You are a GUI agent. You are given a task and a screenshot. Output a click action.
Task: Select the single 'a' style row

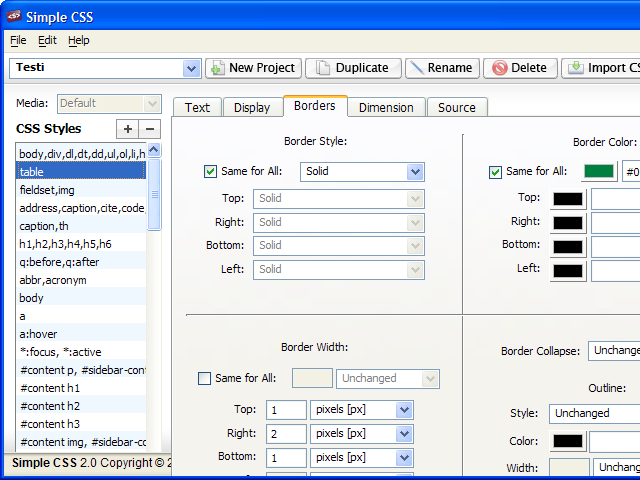pos(81,316)
